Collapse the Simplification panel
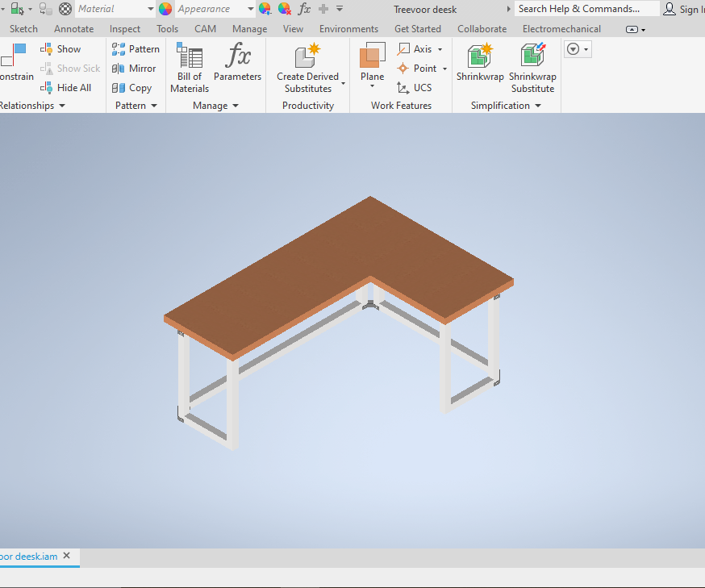Screen dimensions: 705x588 click(537, 105)
